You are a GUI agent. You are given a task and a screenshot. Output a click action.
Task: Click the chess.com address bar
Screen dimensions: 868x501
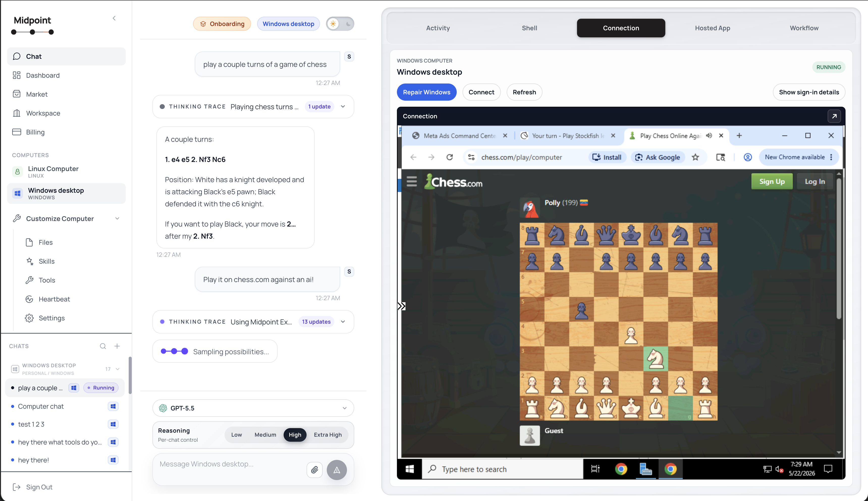pyautogui.click(x=521, y=157)
